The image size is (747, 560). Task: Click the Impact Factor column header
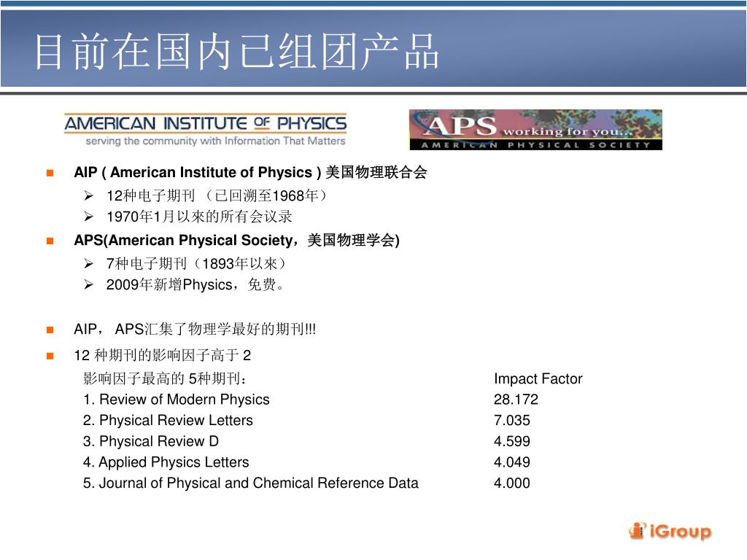tap(538, 378)
